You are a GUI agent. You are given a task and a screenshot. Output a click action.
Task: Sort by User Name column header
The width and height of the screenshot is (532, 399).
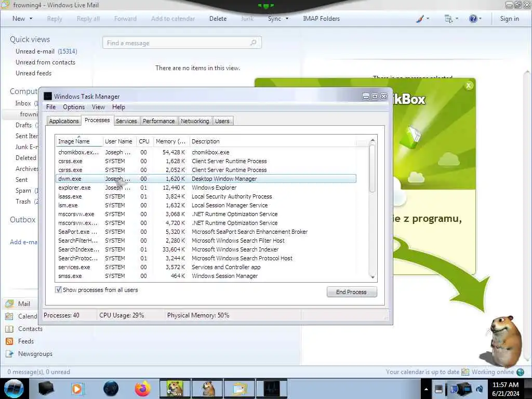(118, 141)
